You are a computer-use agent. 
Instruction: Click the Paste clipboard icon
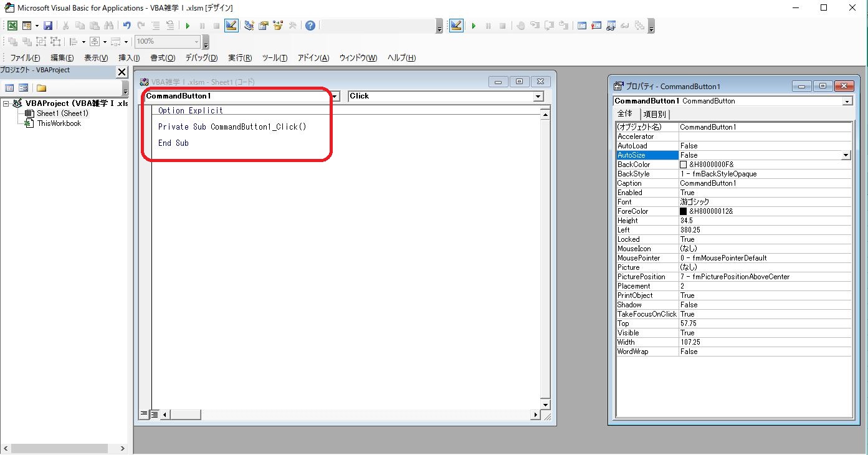[95, 26]
